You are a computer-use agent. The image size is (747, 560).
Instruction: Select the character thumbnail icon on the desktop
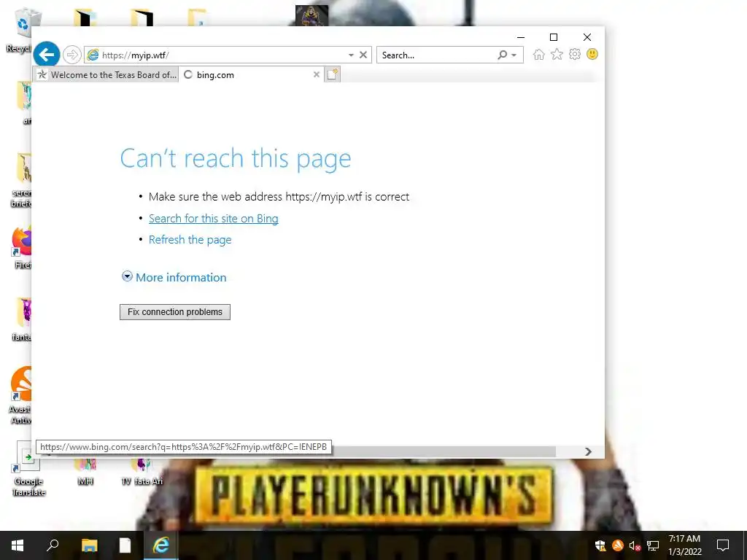pyautogui.click(x=311, y=15)
